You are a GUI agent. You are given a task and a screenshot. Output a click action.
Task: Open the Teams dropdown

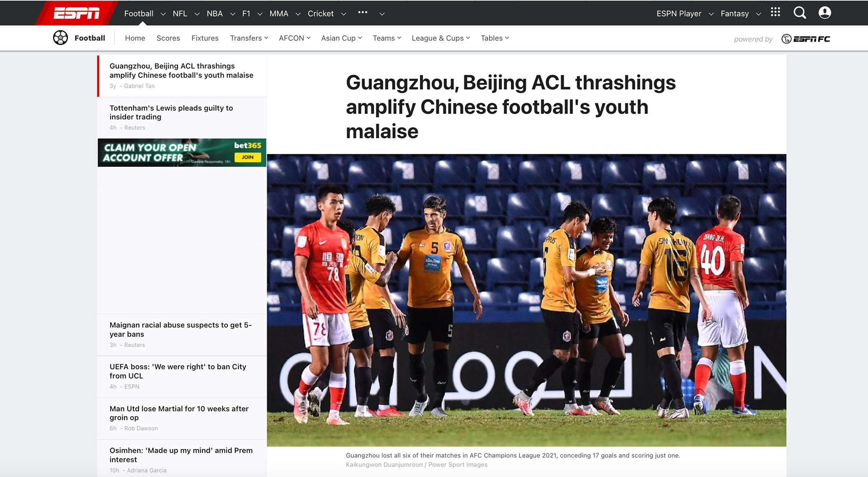[387, 38]
